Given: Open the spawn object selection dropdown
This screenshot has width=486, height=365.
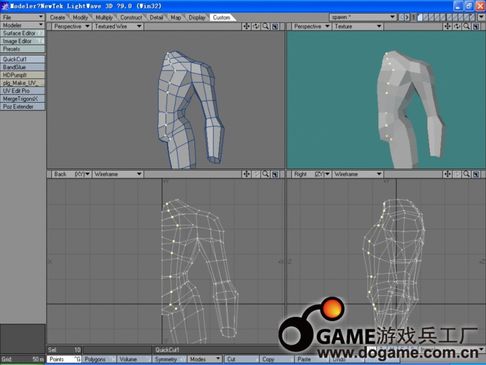Looking at the screenshot, I should (363, 17).
